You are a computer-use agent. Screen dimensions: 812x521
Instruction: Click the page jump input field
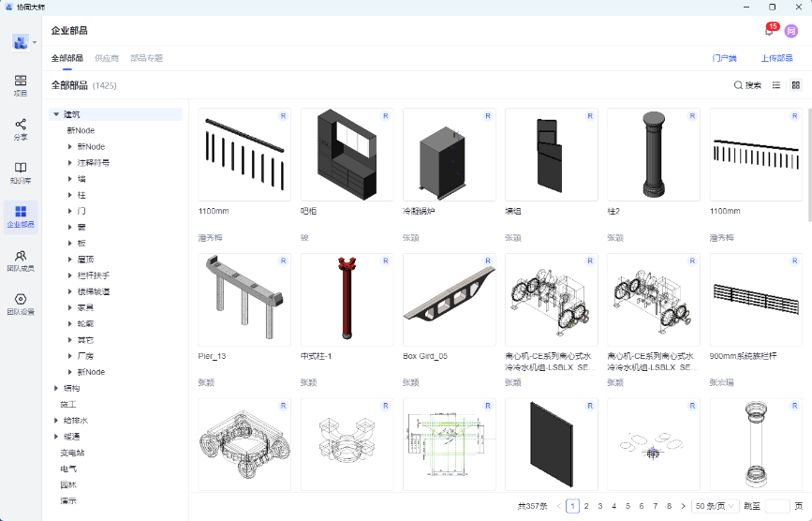pyautogui.click(x=777, y=506)
